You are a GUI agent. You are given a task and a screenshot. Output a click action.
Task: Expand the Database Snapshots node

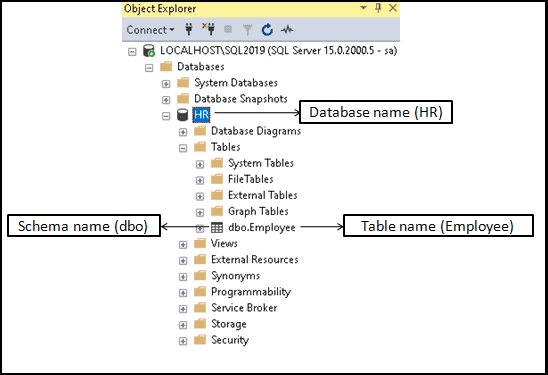pos(166,100)
